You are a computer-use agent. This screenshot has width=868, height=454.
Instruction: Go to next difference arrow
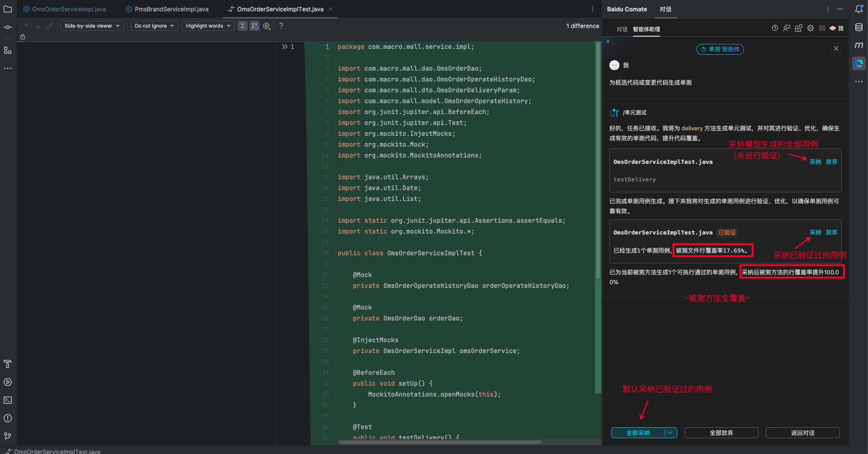(x=38, y=26)
